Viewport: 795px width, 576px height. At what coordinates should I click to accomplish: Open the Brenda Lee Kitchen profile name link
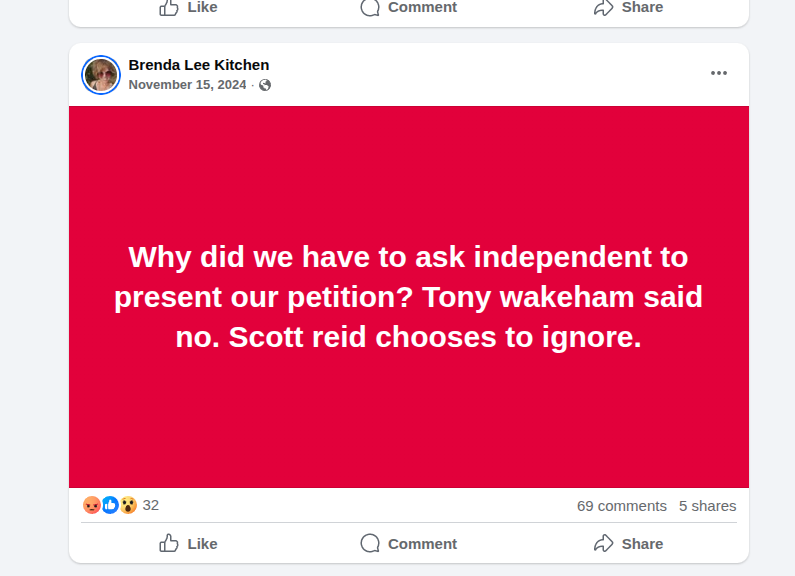point(199,65)
